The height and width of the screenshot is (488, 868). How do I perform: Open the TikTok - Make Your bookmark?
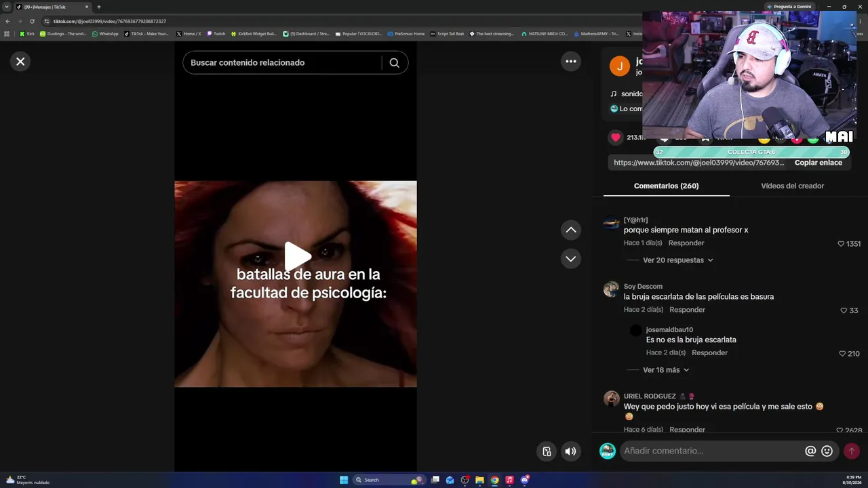point(146,34)
